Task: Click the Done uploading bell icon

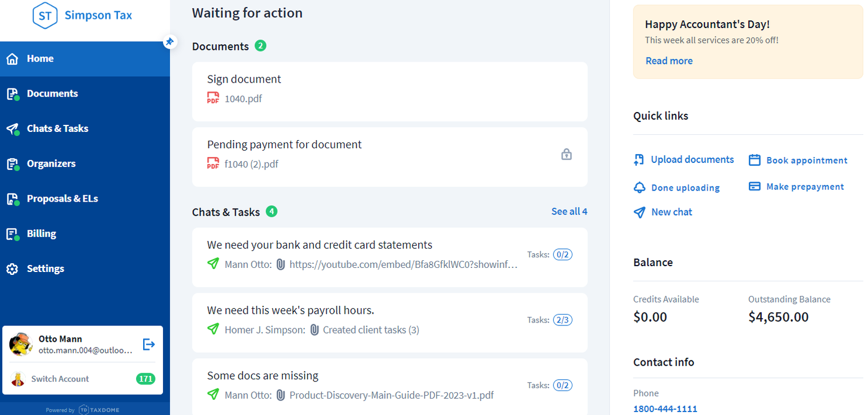Action: [639, 188]
